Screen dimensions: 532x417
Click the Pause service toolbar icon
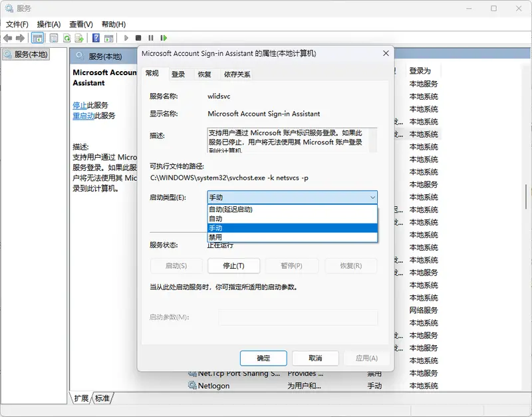(x=151, y=38)
